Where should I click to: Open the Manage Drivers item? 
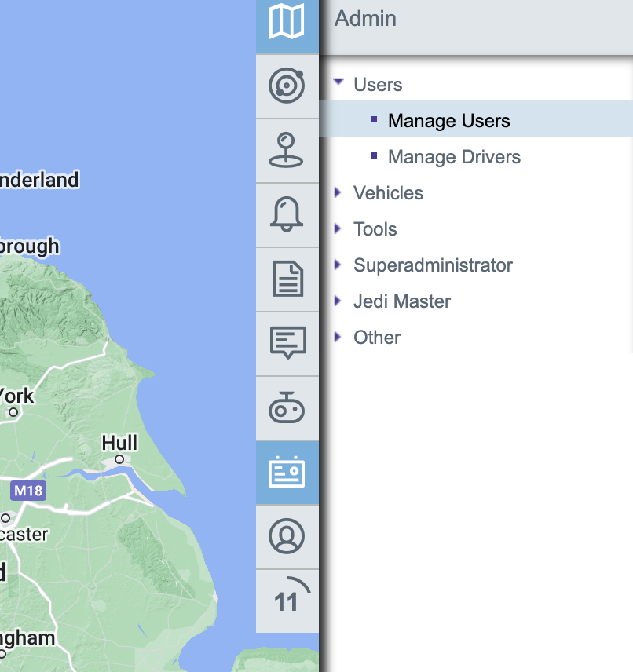(x=454, y=157)
